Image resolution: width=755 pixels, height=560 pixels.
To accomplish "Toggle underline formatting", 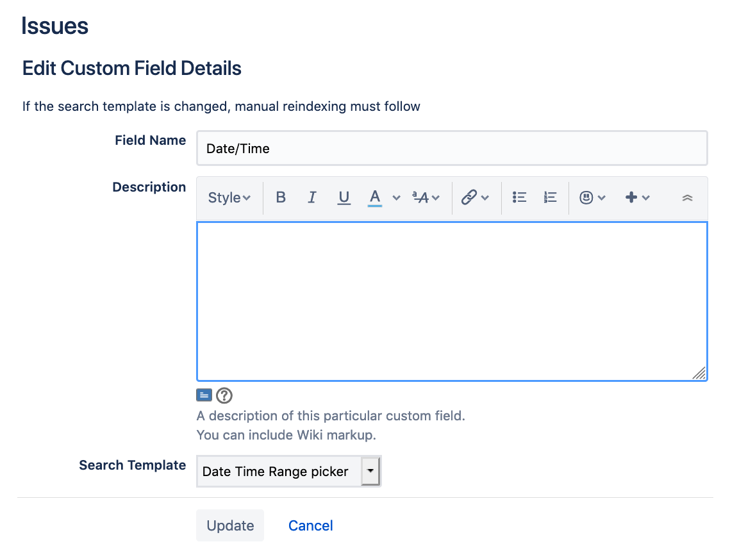I will 344,197.
